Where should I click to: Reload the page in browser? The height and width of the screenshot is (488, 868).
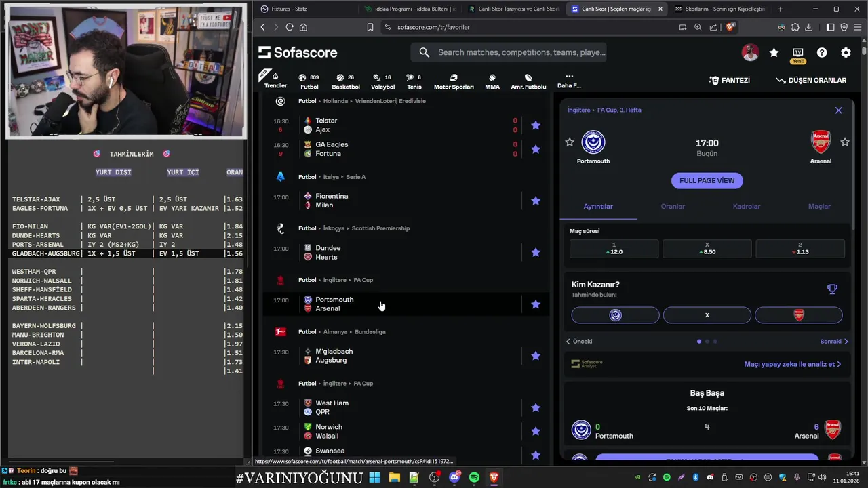(290, 27)
